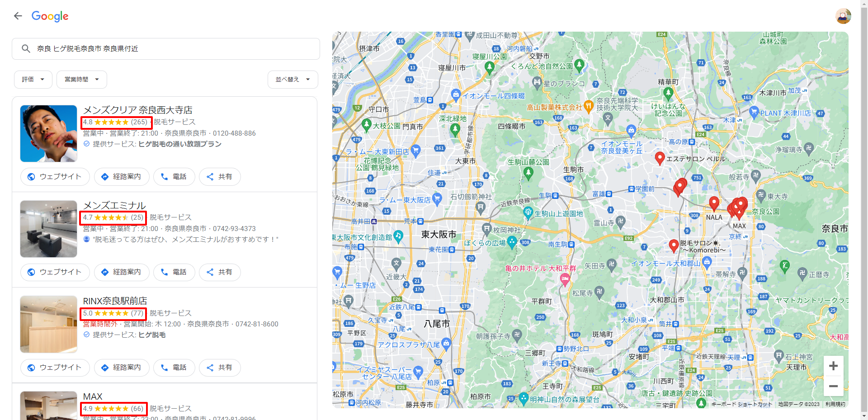Viewport: 868px width, 420px height.
Task: Click the 4.8 rating with 265 reviews
Action: 115,122
